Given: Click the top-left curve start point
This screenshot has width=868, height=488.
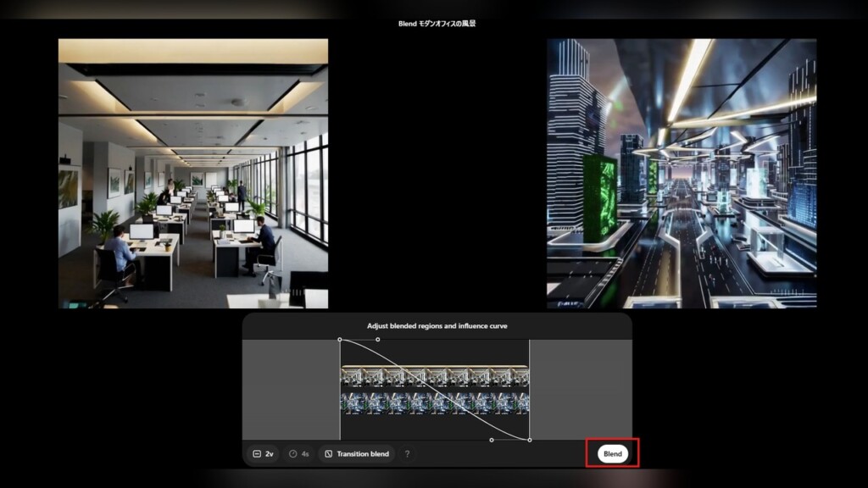Looking at the screenshot, I should pyautogui.click(x=340, y=340).
